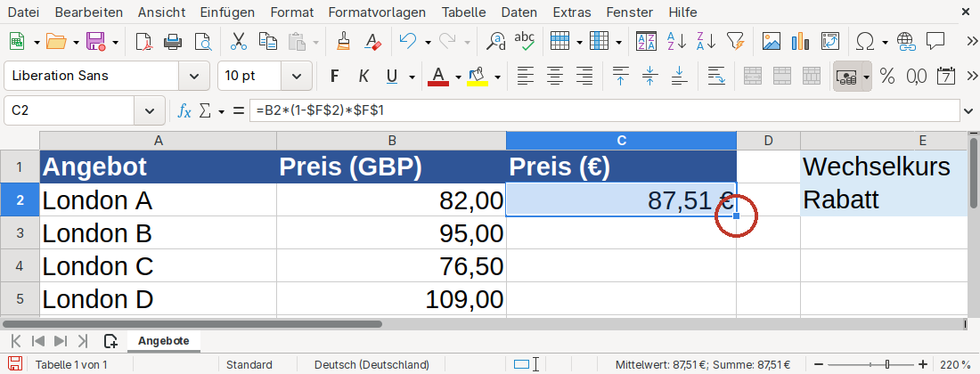This screenshot has width=980, height=374.
Task: Toggle underline formatting (U)
Action: pos(392,77)
